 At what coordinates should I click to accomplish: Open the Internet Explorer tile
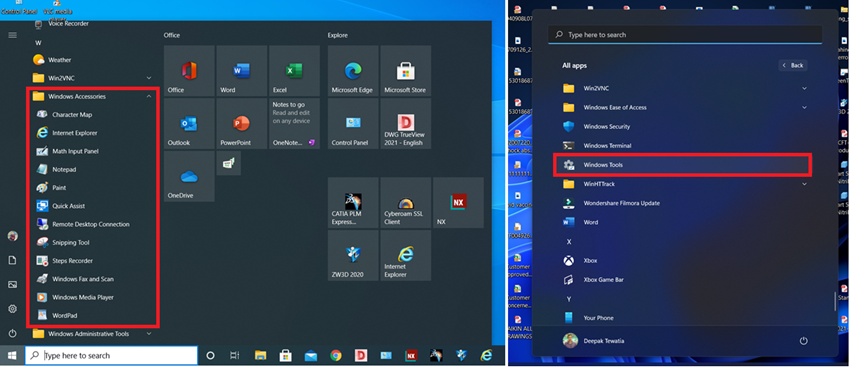tap(405, 255)
